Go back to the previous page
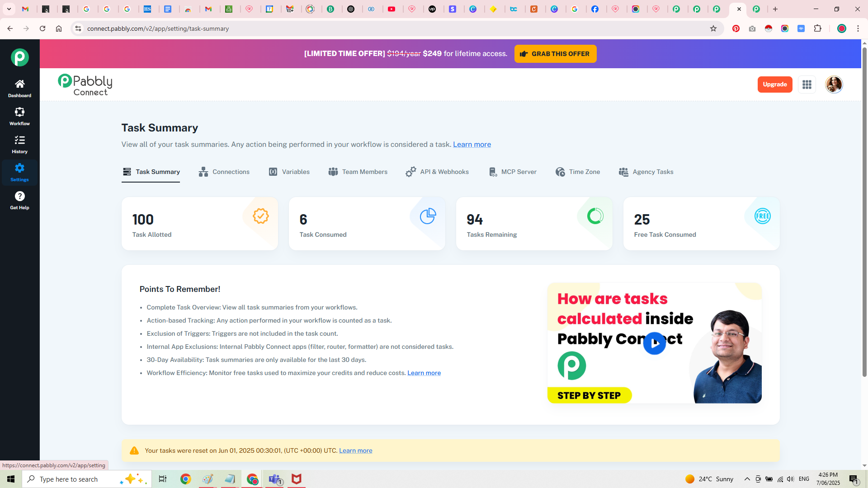 (x=10, y=28)
